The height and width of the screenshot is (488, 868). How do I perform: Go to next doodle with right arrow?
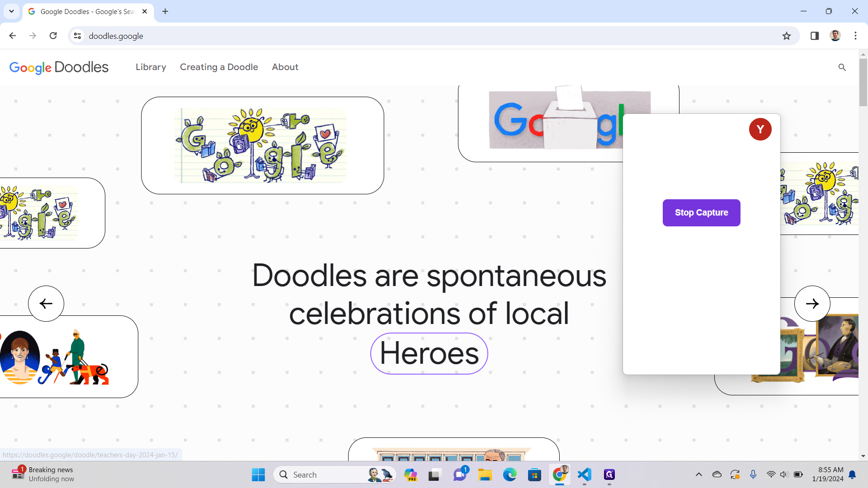(812, 304)
